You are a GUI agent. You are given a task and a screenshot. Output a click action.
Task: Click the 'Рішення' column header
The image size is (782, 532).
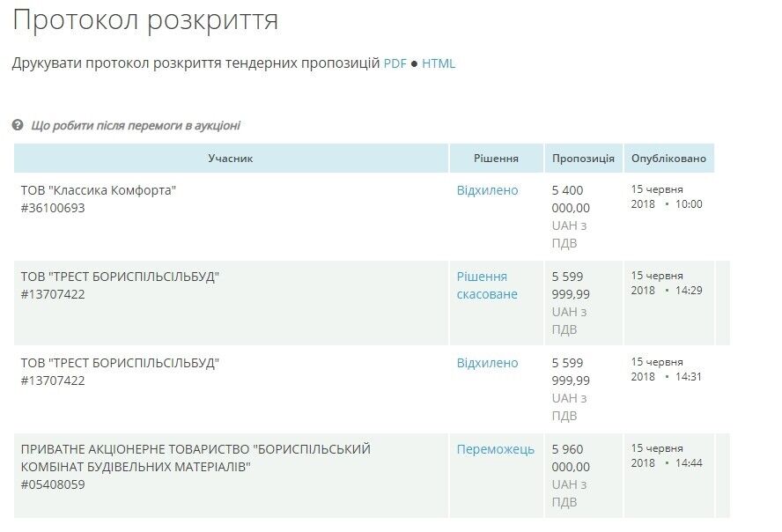click(x=496, y=158)
